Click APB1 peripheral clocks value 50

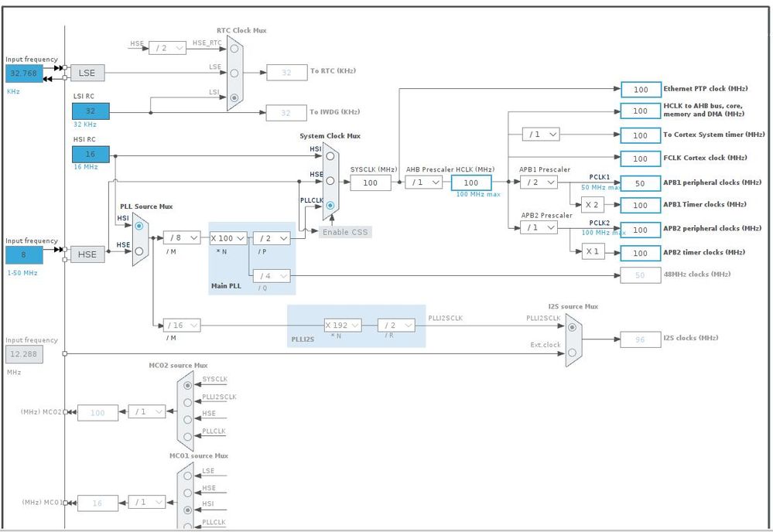641,183
